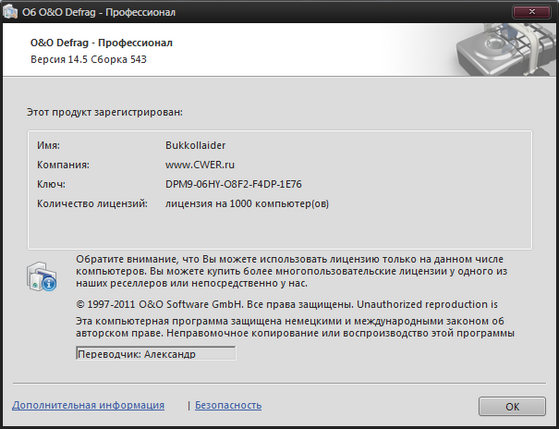Click the Версия 14.5 Сборка 543 text
Viewport: 559px width, 429px height.
88,59
